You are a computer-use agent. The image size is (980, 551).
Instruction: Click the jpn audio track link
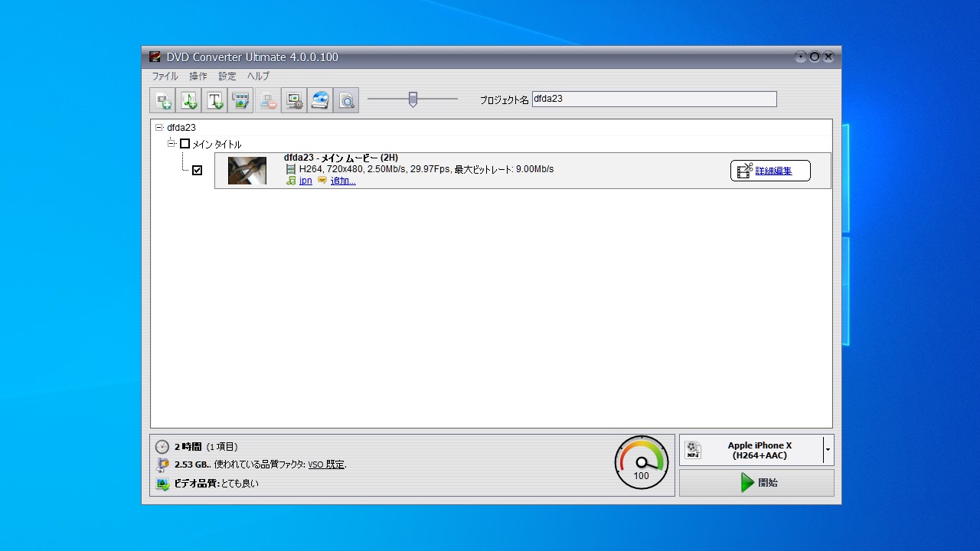click(305, 181)
